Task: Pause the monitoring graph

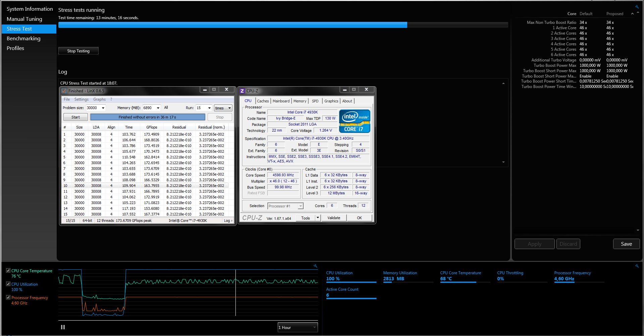Action: [x=63, y=327]
